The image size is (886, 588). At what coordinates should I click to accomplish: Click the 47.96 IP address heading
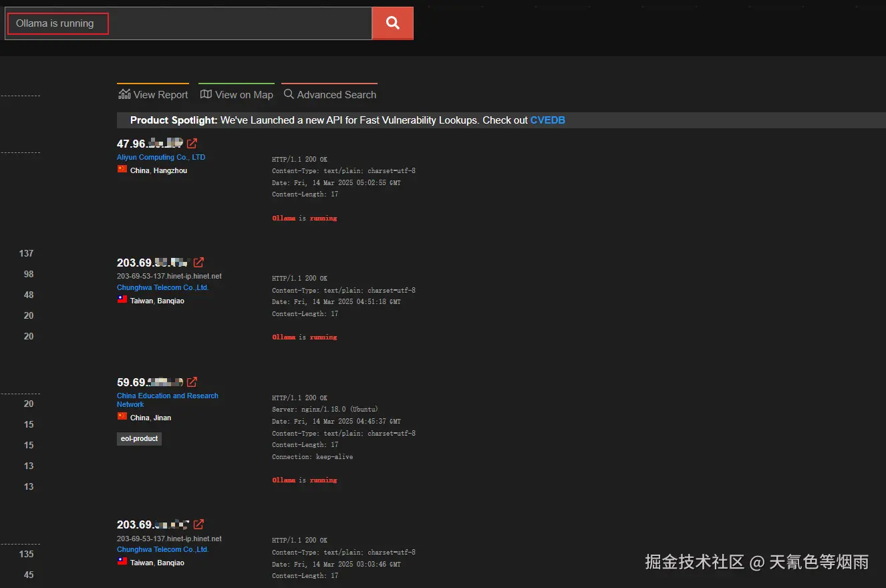click(x=150, y=143)
